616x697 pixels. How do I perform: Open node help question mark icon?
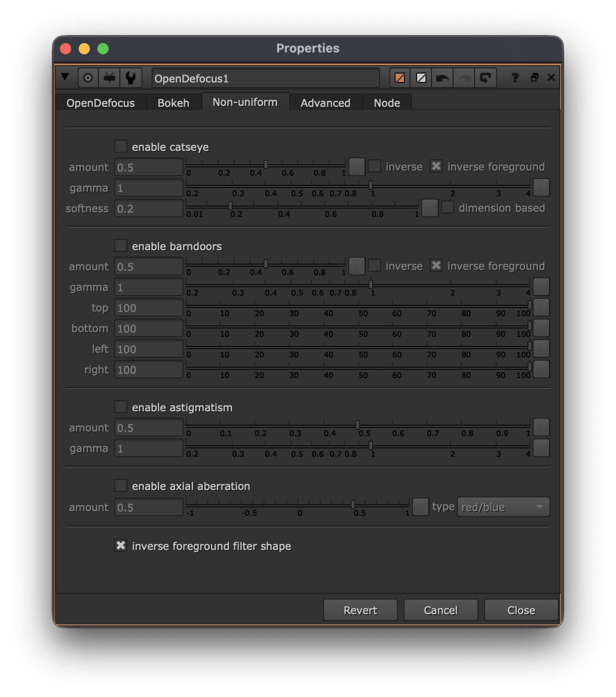click(x=515, y=78)
